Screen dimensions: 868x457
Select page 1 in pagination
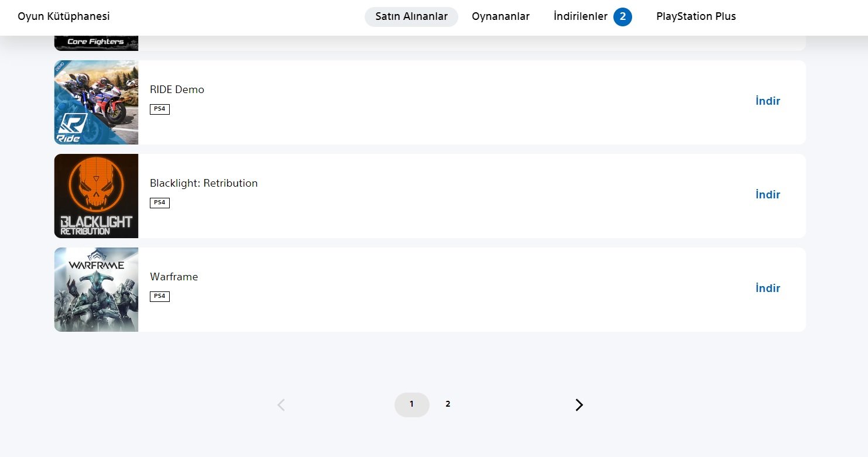tap(412, 405)
